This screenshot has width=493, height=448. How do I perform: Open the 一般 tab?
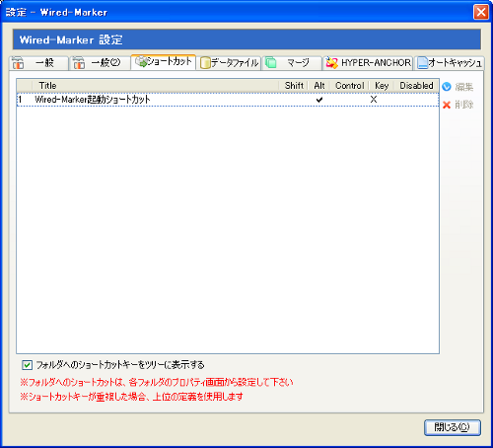pos(38,63)
